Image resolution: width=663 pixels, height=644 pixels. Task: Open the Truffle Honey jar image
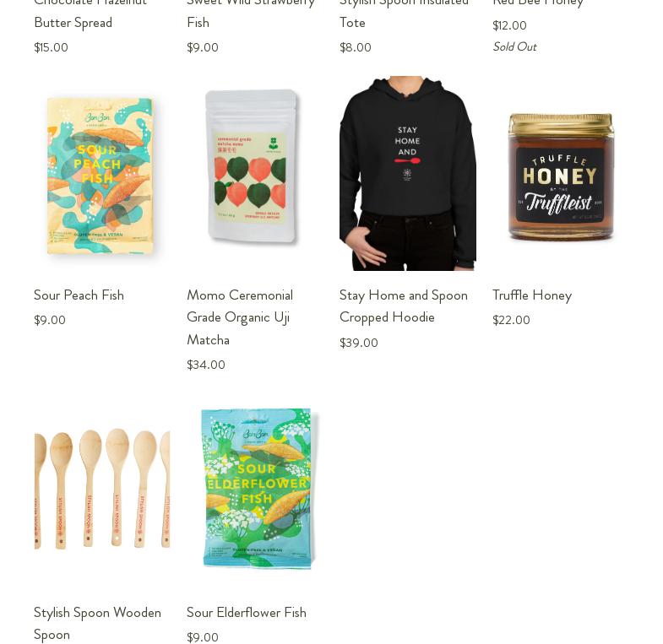pyautogui.click(x=560, y=176)
